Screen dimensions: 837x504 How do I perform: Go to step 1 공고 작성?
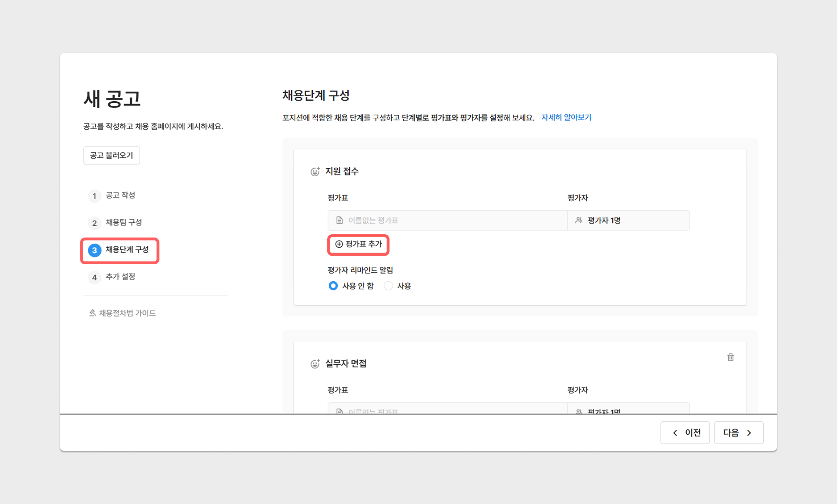point(120,196)
